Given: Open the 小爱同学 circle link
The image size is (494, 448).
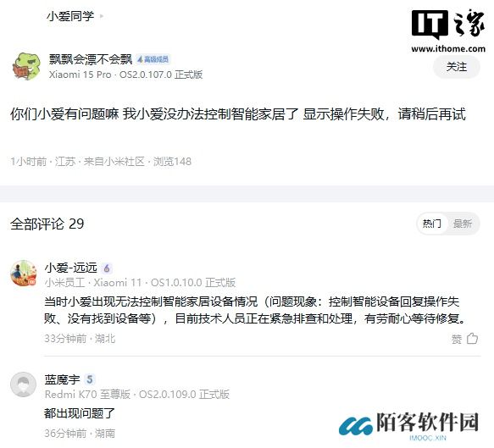Looking at the screenshot, I should 70,16.
